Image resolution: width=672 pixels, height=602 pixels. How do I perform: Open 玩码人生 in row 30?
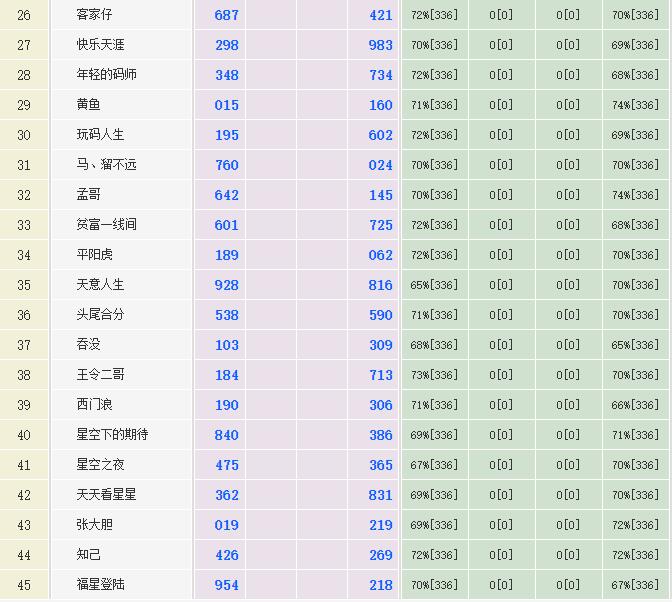101,135
